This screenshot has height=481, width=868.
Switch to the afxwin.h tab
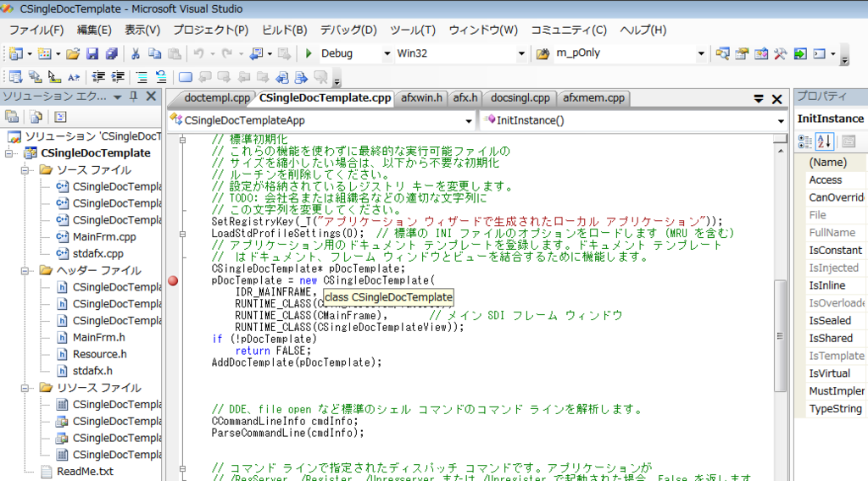tap(421, 98)
